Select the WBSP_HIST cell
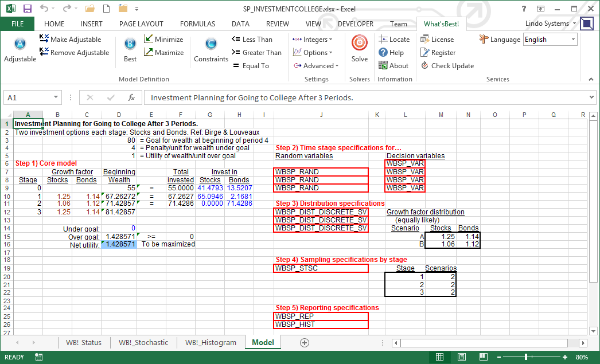Screen dimensions: 600x364 pos(321,324)
